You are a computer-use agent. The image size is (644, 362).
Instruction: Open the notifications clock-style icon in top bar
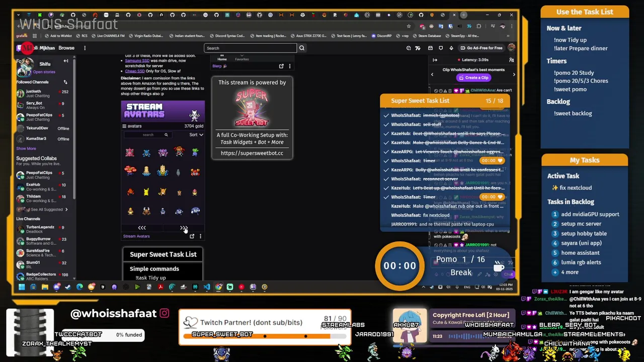(x=409, y=48)
